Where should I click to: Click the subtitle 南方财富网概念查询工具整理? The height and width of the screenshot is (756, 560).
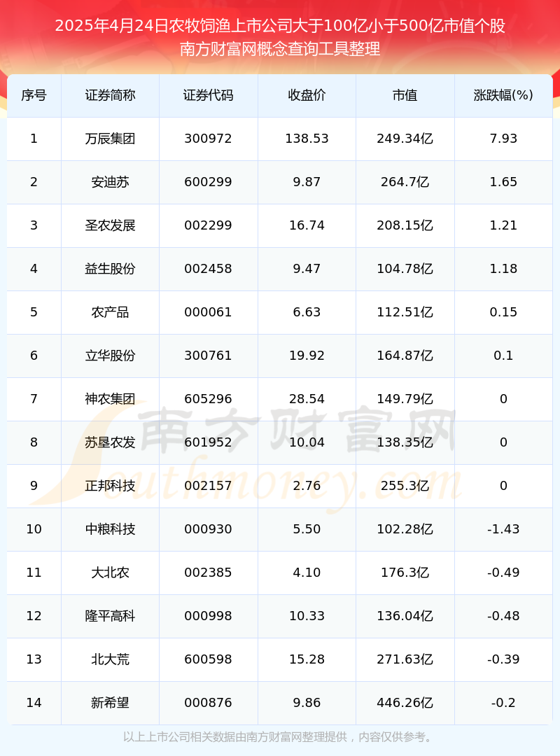tap(280, 49)
